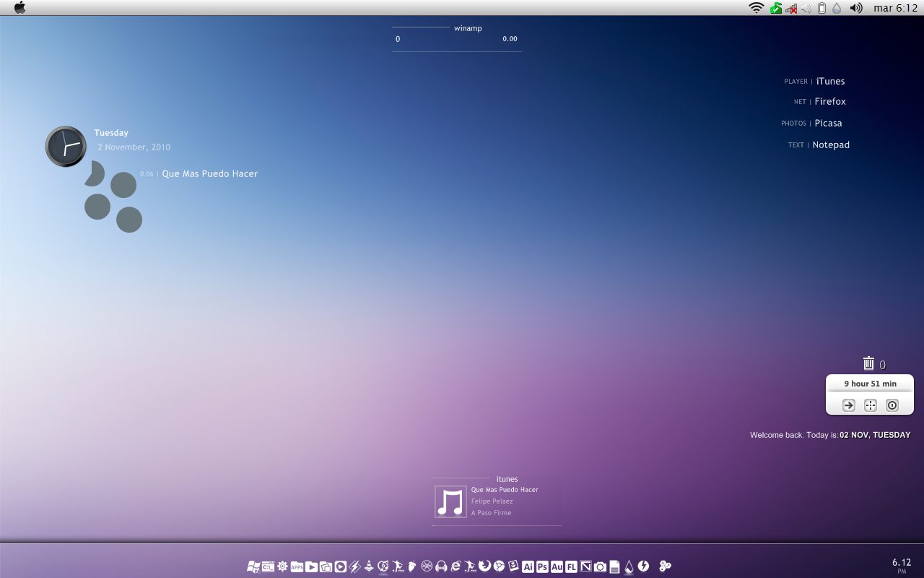The height and width of the screenshot is (578, 924).
Task: Click the '02 NOV, TUESDAY' welcome date text
Action: tap(875, 435)
